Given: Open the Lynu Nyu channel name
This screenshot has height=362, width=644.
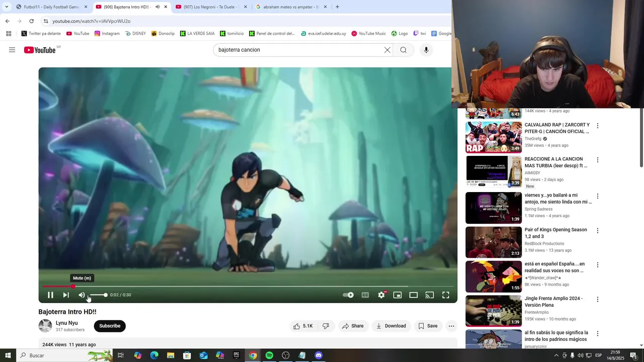Looking at the screenshot, I should coord(66,323).
